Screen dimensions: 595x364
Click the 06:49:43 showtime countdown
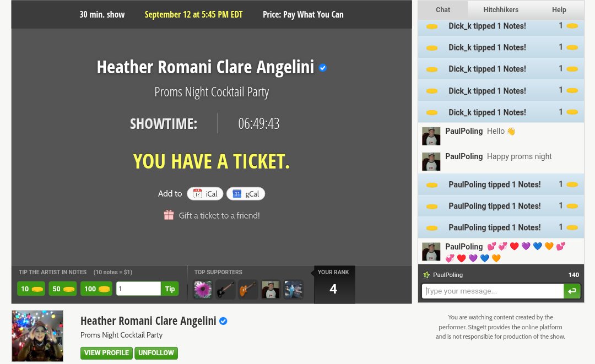click(x=259, y=123)
